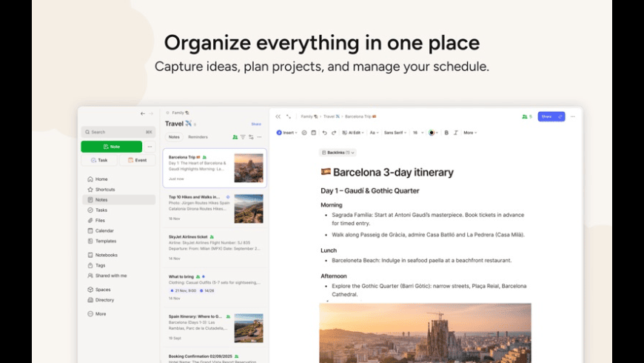Collapse the note list with double chevron
This screenshot has width=644, height=363.
coord(278,116)
